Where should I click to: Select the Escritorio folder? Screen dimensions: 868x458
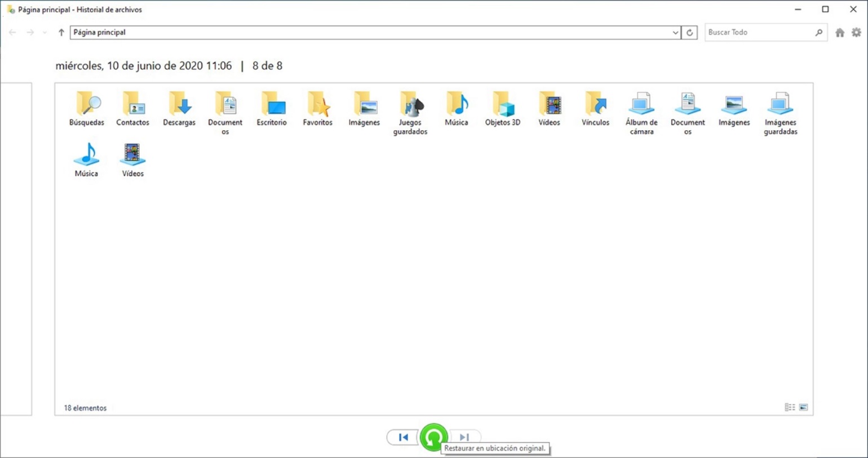pyautogui.click(x=272, y=109)
